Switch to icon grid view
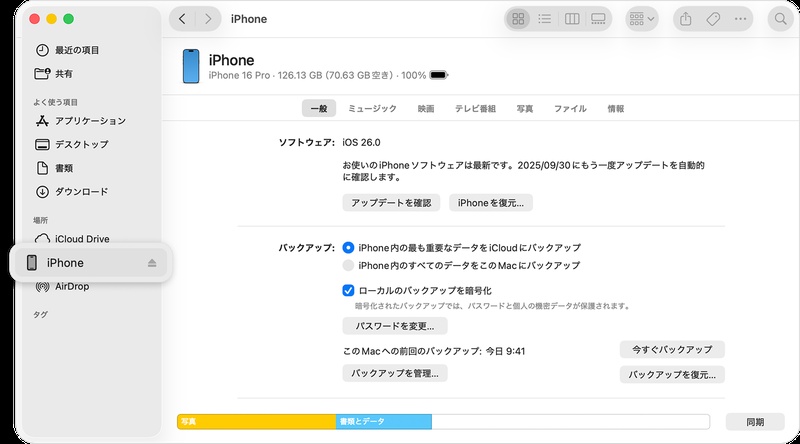The height and width of the screenshot is (444, 800). click(518, 19)
